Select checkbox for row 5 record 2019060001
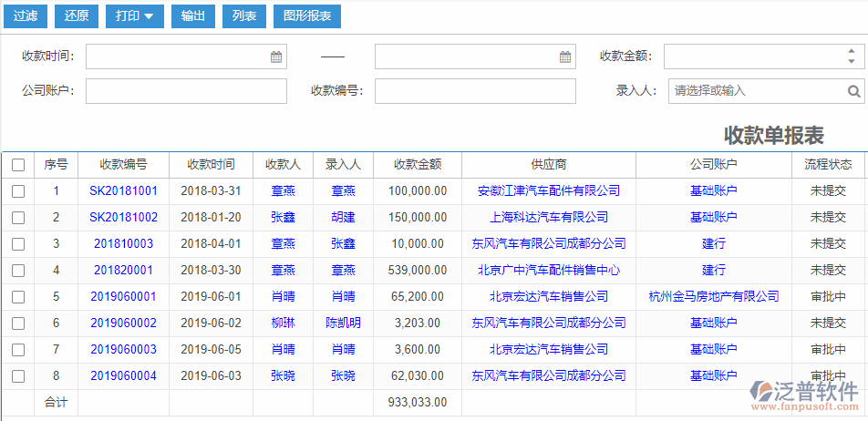 point(18,297)
